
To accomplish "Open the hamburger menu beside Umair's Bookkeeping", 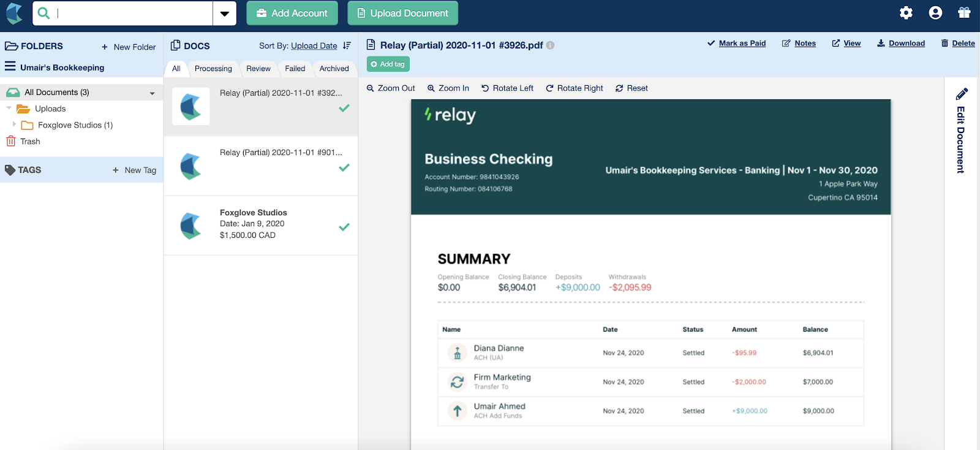I will coord(10,66).
